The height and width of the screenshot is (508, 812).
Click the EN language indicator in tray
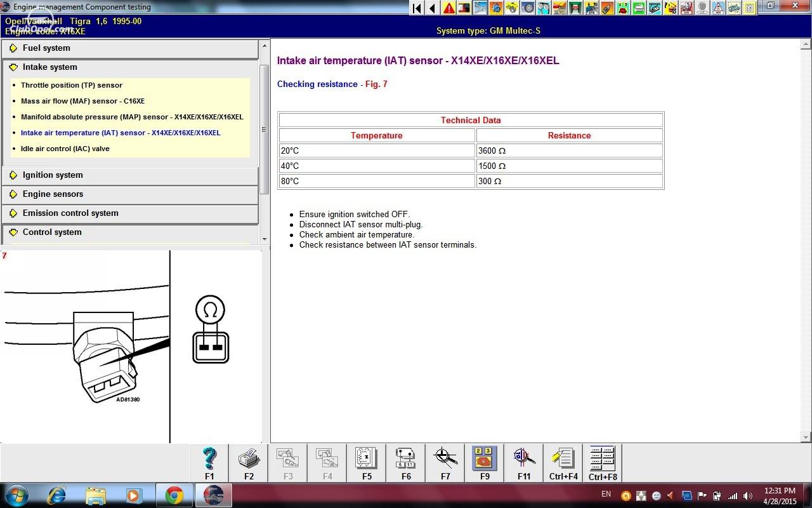click(x=606, y=494)
